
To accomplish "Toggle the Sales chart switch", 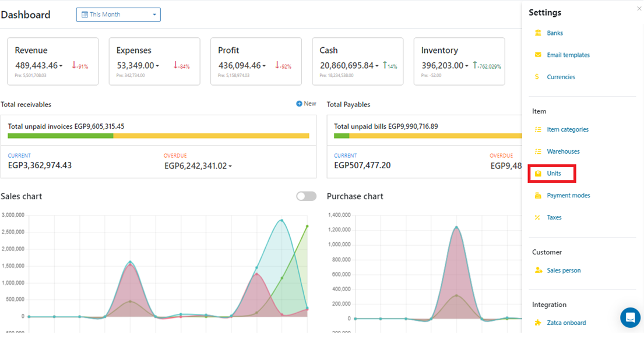I will 306,196.
